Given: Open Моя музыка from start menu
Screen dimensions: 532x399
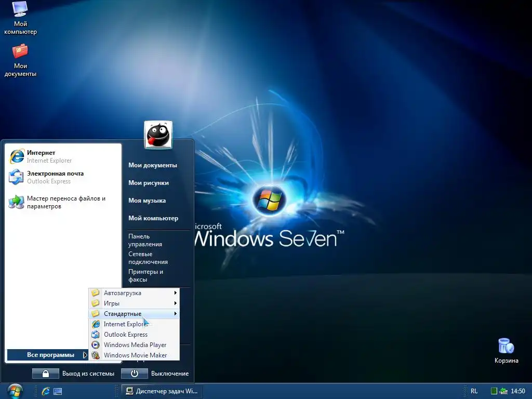Looking at the screenshot, I should (x=147, y=201).
